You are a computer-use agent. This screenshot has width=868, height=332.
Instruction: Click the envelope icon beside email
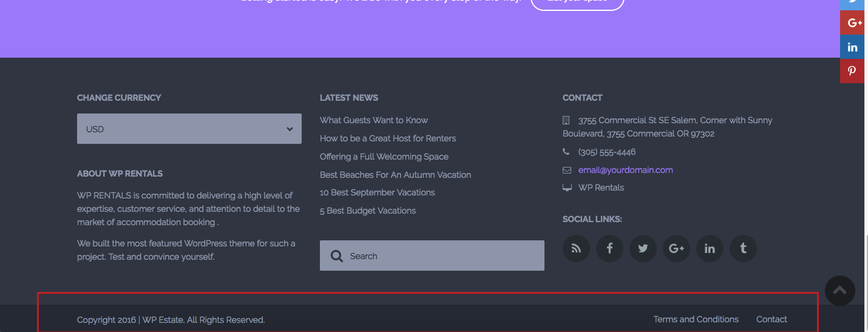click(567, 170)
